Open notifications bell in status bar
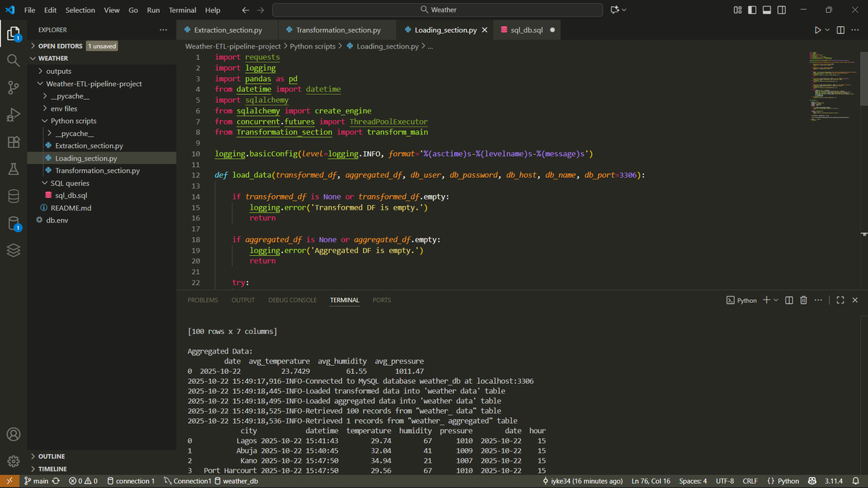The width and height of the screenshot is (868, 488). click(x=855, y=481)
